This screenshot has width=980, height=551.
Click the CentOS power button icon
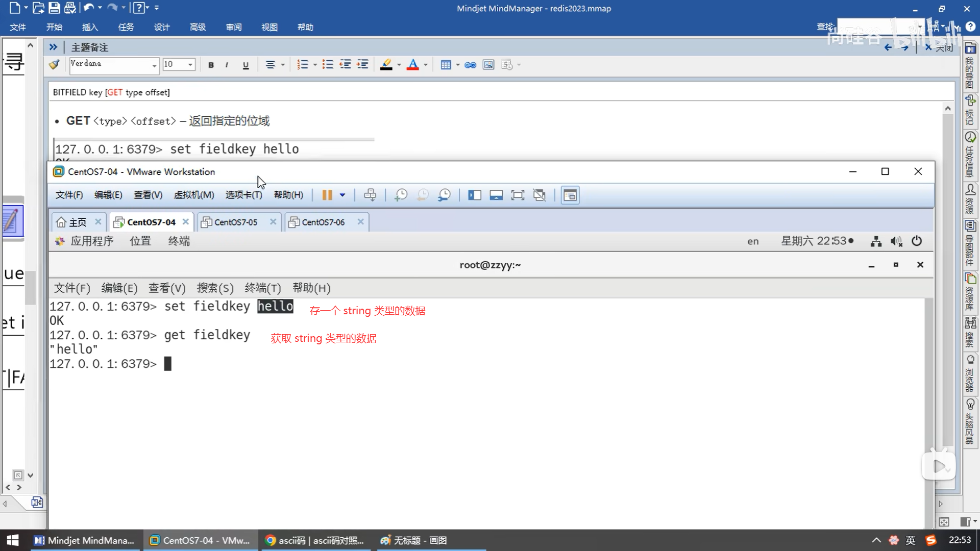pyautogui.click(x=917, y=241)
